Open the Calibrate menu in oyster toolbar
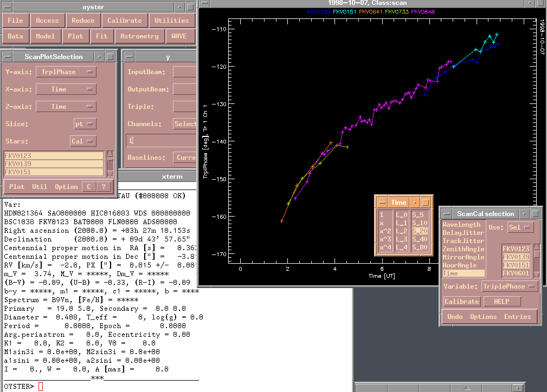This screenshot has height=392, width=547. (124, 21)
